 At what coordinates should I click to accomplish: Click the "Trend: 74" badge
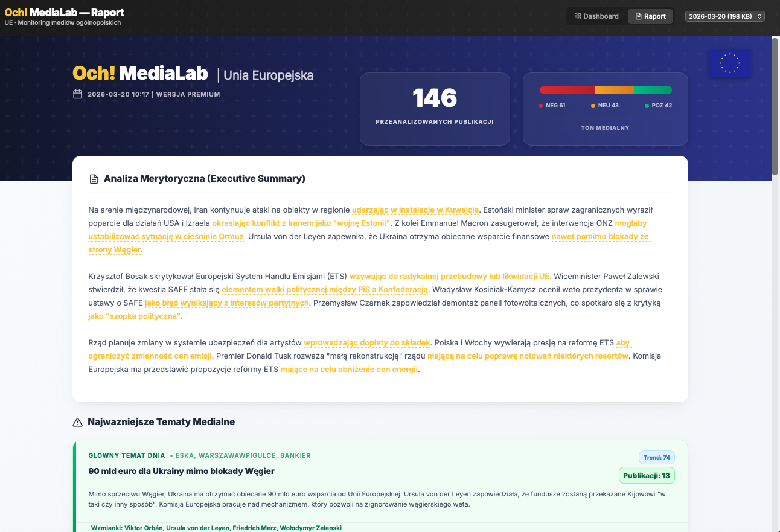point(656,458)
